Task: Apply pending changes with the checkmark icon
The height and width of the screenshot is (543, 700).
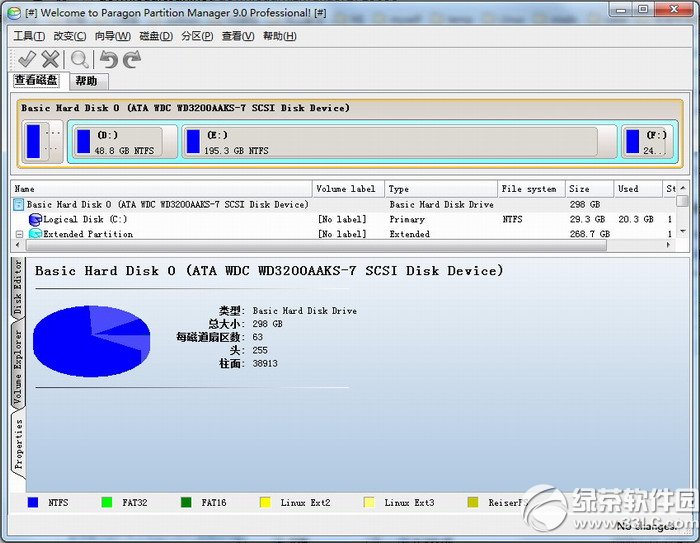Action: click(27, 59)
